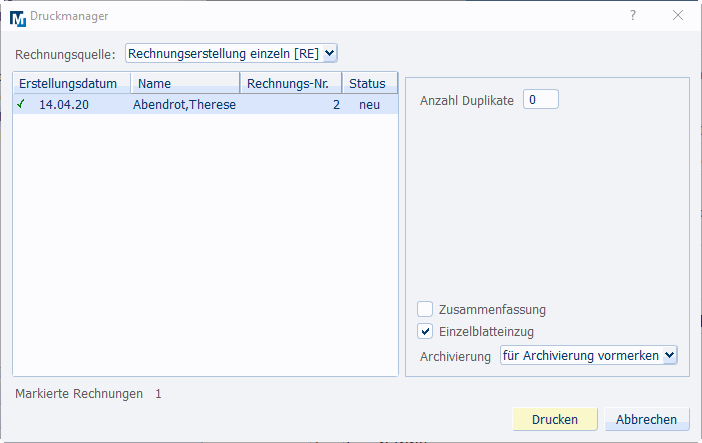Viewport: 702px width, 443px height.
Task: Sort list by Name column header
Action: [x=185, y=83]
